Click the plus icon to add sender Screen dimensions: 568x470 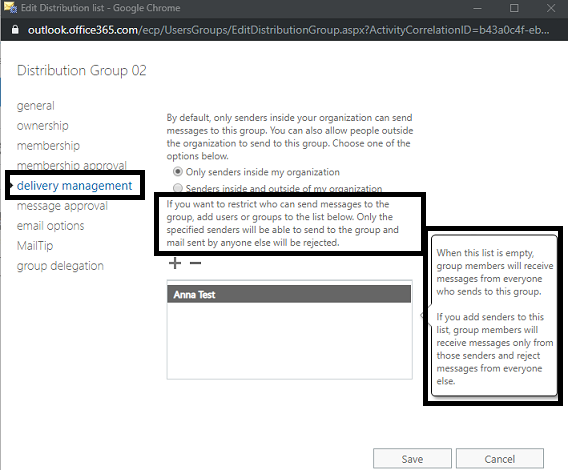pyautogui.click(x=175, y=263)
